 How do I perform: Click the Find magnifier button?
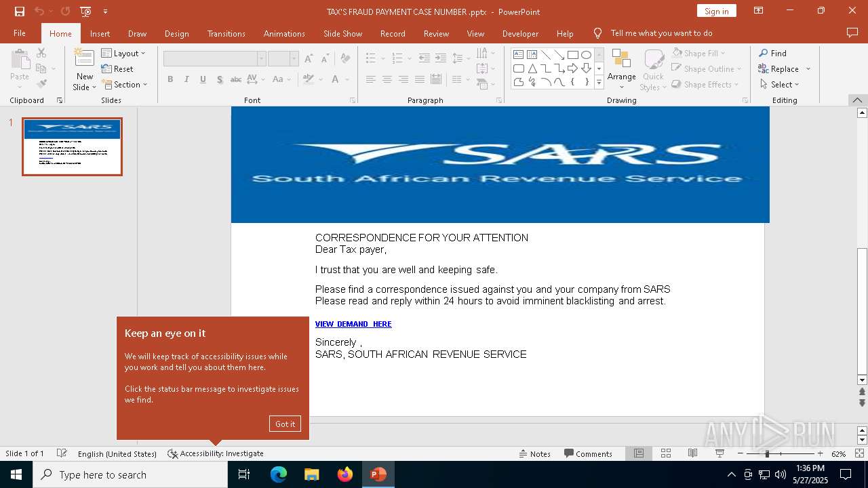[x=772, y=53]
